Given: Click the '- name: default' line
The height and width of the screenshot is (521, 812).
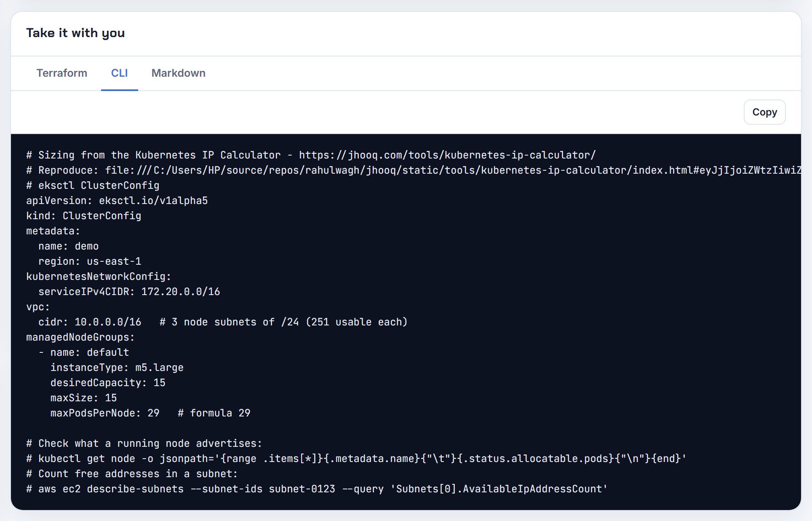Looking at the screenshot, I should coord(84,352).
